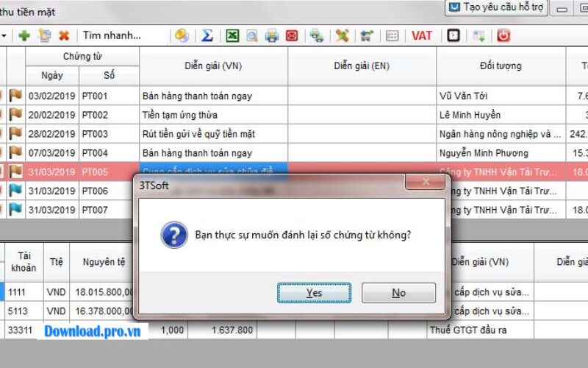The width and height of the screenshot is (588, 368).
Task: Click the blue flag on PT006 row
Action: (15, 191)
